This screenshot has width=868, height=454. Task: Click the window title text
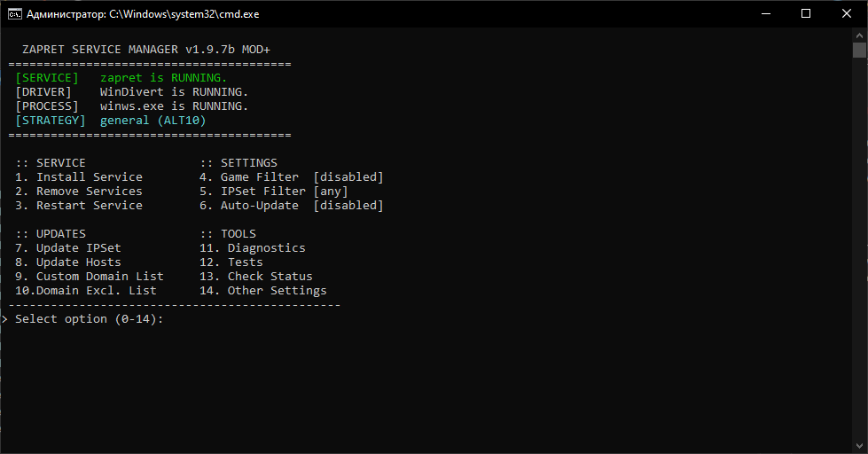[x=143, y=14]
